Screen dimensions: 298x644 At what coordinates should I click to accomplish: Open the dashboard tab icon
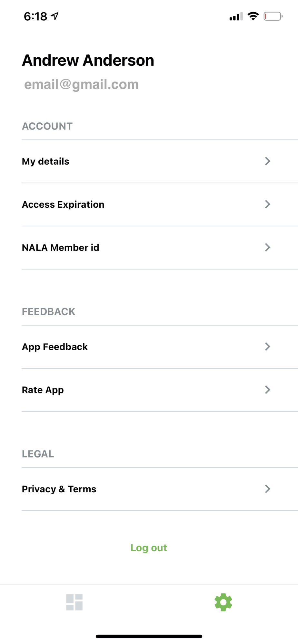click(74, 602)
